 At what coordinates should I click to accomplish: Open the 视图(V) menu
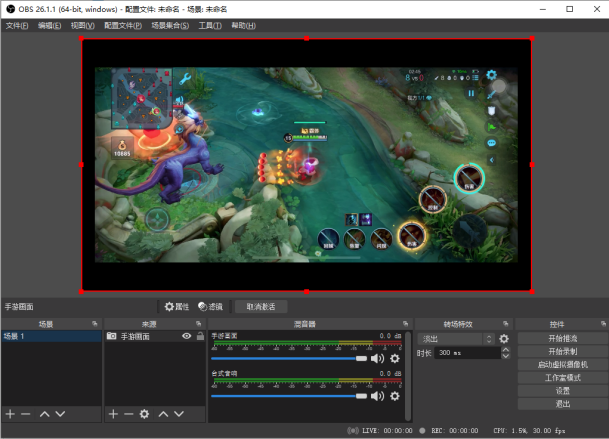tap(82, 26)
